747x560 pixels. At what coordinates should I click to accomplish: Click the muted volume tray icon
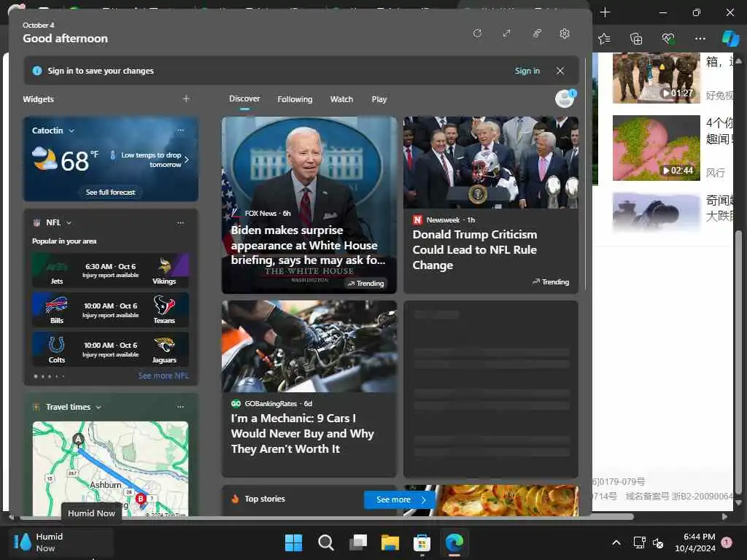[x=658, y=542]
